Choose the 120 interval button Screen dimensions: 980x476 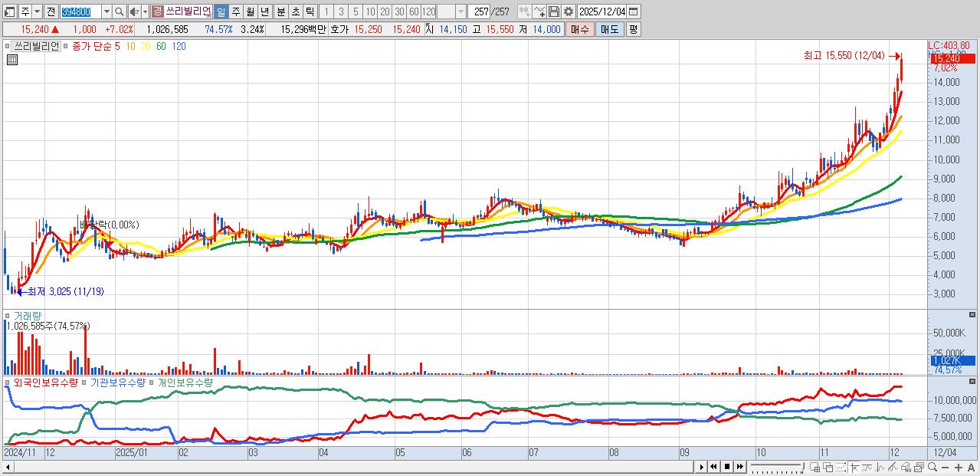[429, 11]
